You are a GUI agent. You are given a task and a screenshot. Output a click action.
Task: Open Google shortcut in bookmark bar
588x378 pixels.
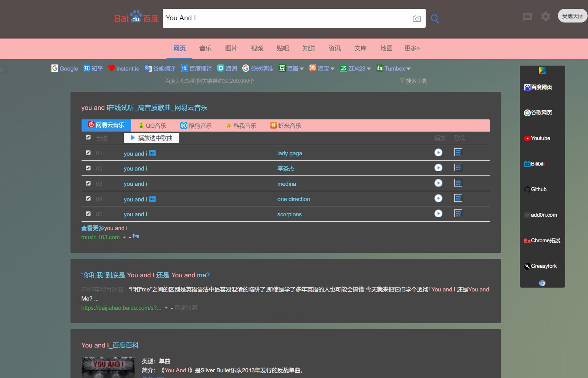click(x=64, y=68)
